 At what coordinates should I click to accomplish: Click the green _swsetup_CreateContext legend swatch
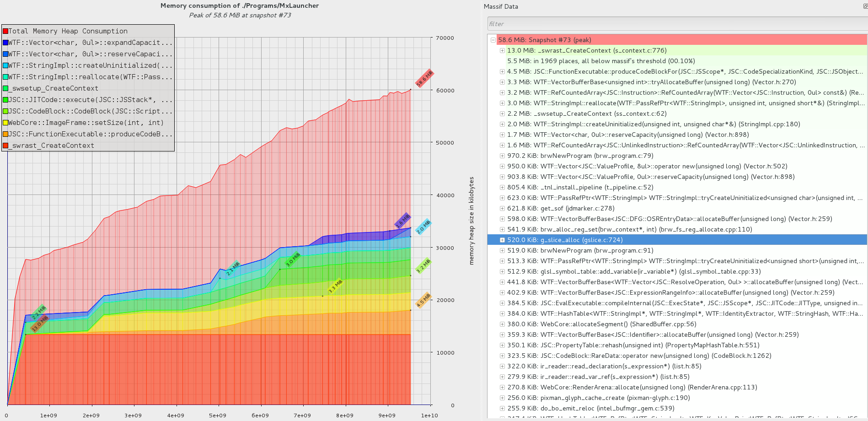point(5,88)
